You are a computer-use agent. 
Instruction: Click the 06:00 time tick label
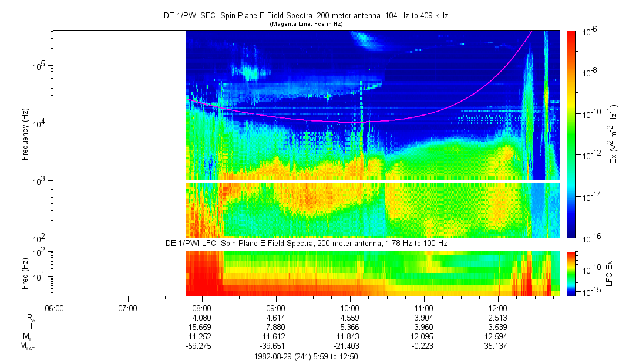53,308
